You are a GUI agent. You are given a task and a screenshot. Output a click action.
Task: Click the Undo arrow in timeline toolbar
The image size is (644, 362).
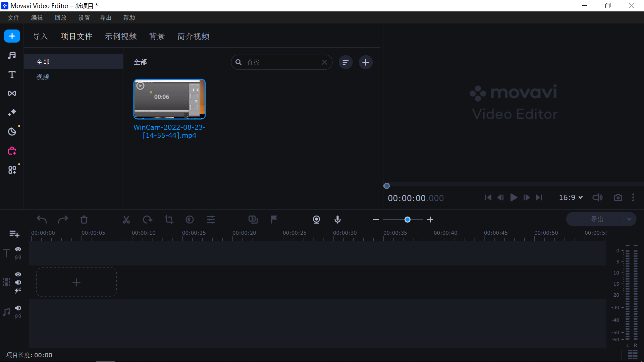tap(42, 220)
